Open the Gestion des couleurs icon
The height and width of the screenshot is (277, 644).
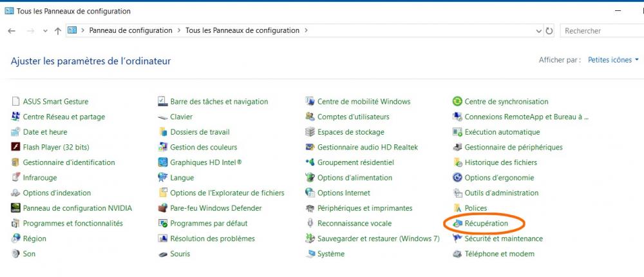(163, 147)
